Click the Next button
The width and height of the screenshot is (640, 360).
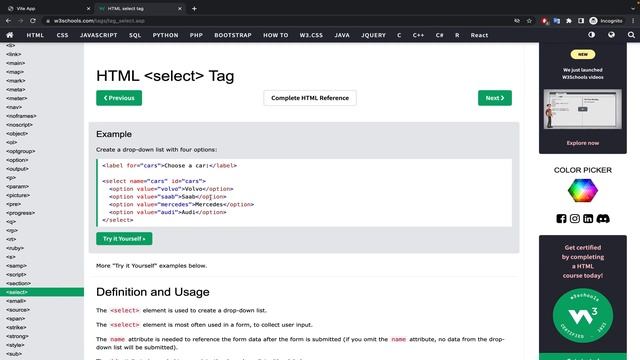tap(495, 98)
